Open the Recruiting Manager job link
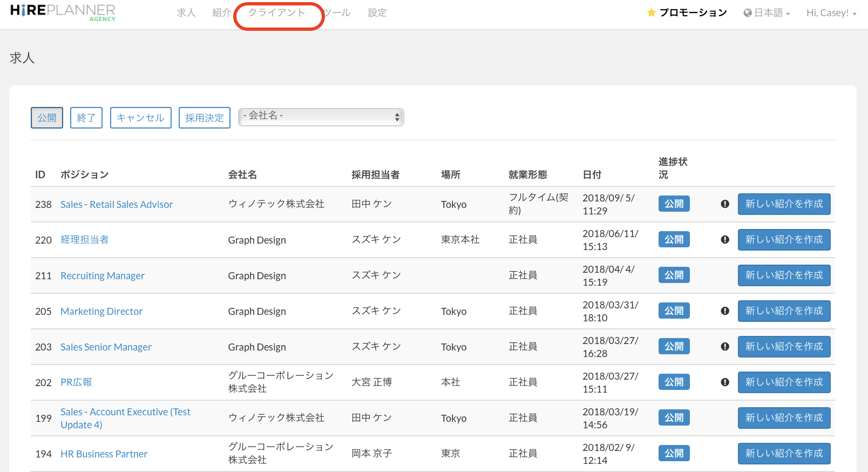Image resolution: width=868 pixels, height=472 pixels. [x=103, y=275]
